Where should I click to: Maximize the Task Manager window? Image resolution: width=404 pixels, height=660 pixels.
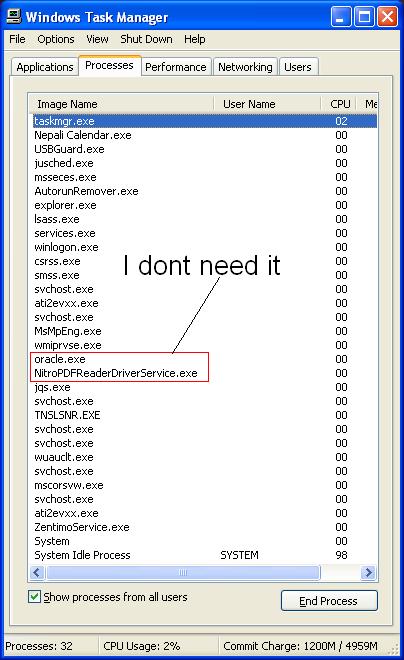click(364, 17)
